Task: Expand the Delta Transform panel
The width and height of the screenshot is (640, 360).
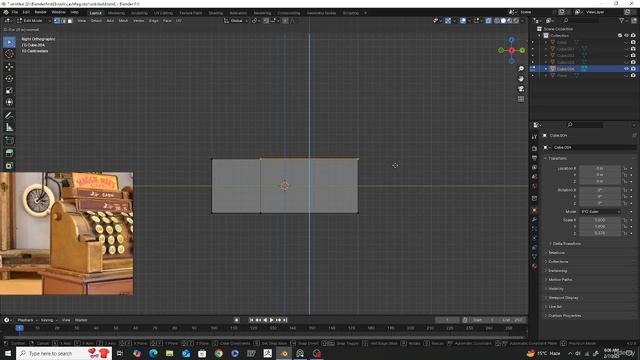Action: [565, 244]
